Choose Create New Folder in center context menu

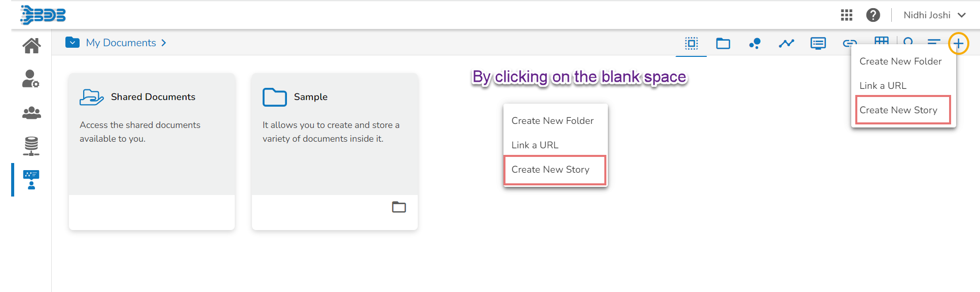point(552,121)
